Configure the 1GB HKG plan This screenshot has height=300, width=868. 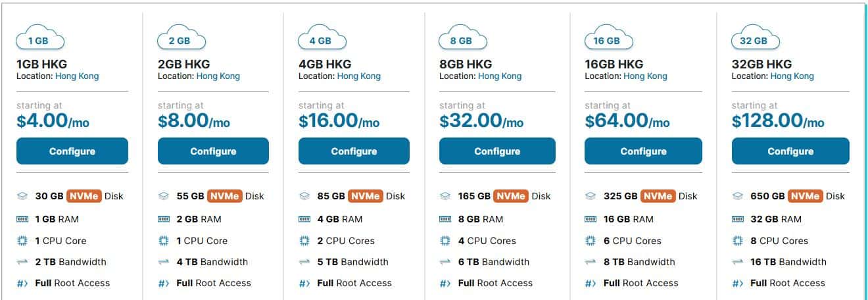(x=72, y=151)
